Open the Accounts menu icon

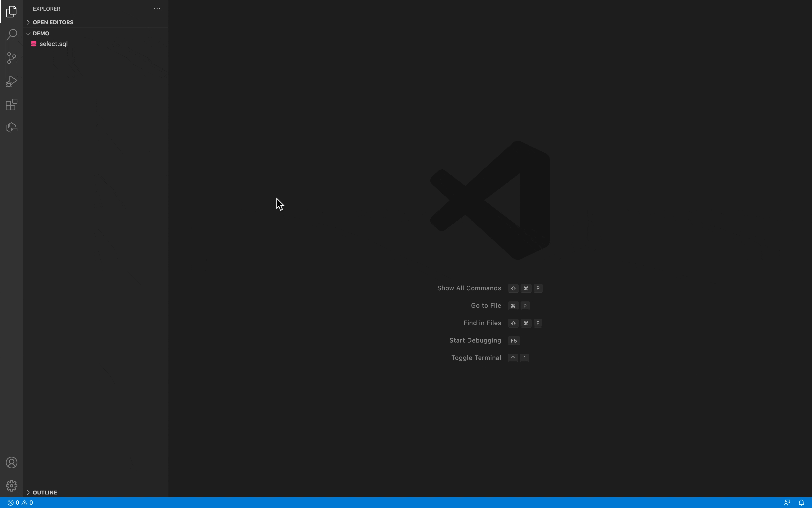pyautogui.click(x=11, y=463)
